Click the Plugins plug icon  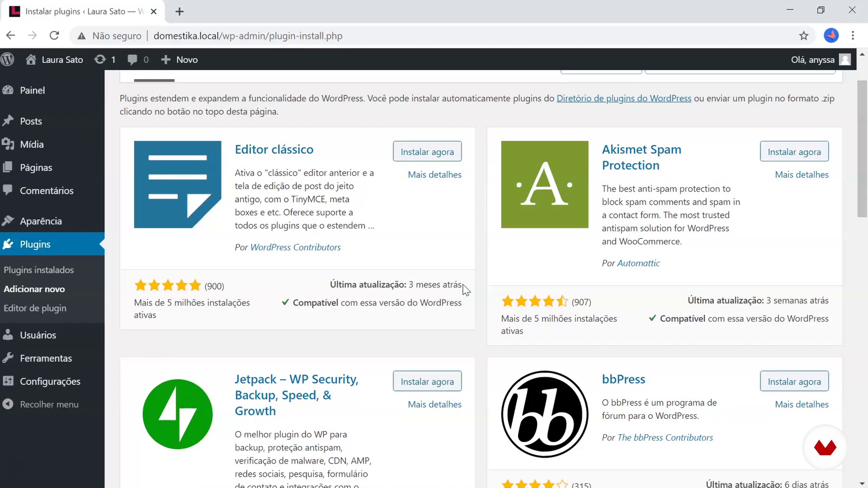(8, 244)
